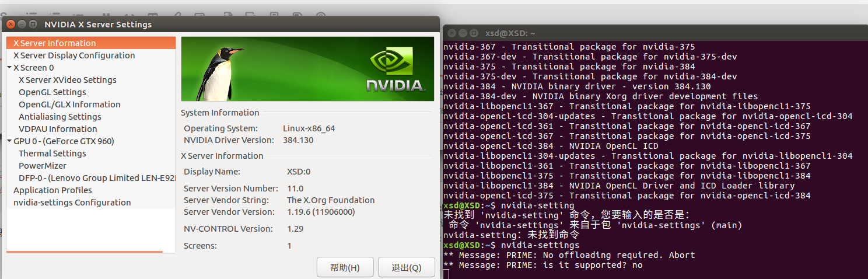
Task: Select VDPAU Information entry
Action: click(58, 129)
